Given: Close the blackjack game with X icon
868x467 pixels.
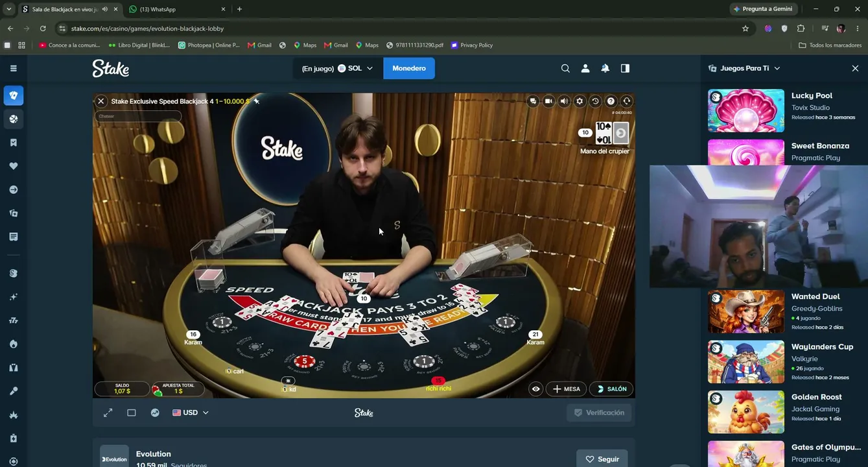Looking at the screenshot, I should [x=101, y=101].
